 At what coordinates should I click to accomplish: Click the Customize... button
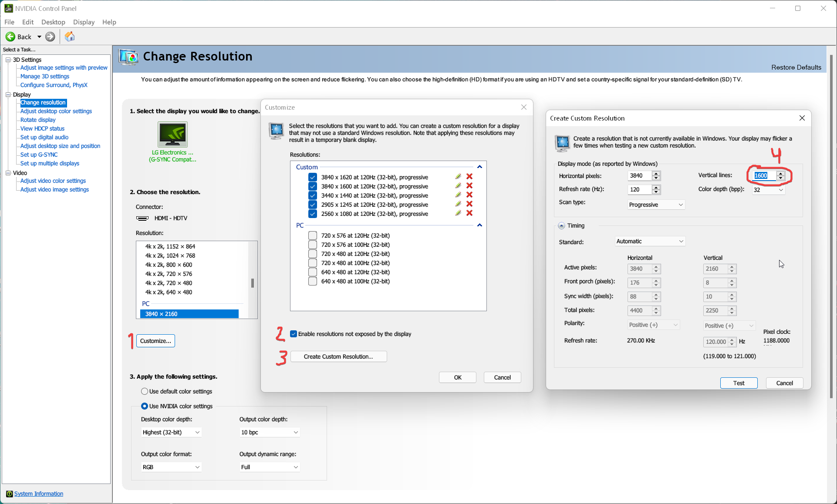[155, 341]
